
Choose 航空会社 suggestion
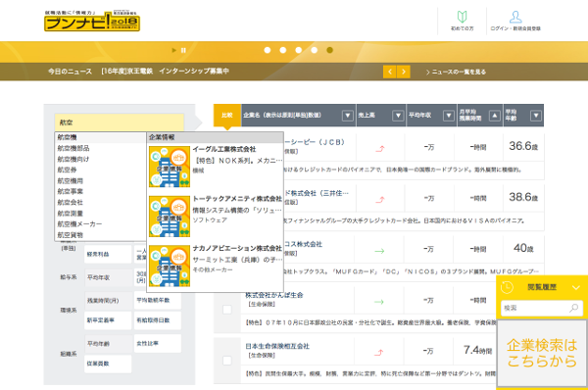click(100, 203)
